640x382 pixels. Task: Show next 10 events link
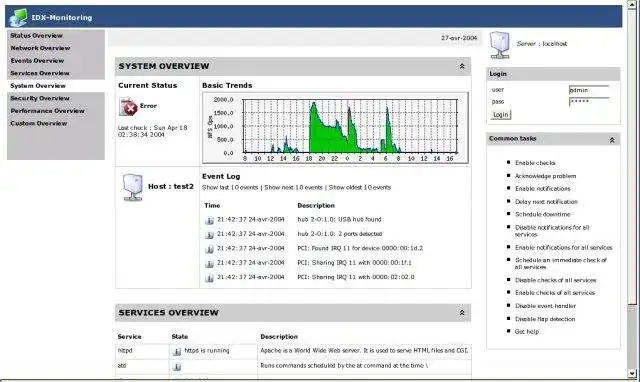coord(293,187)
